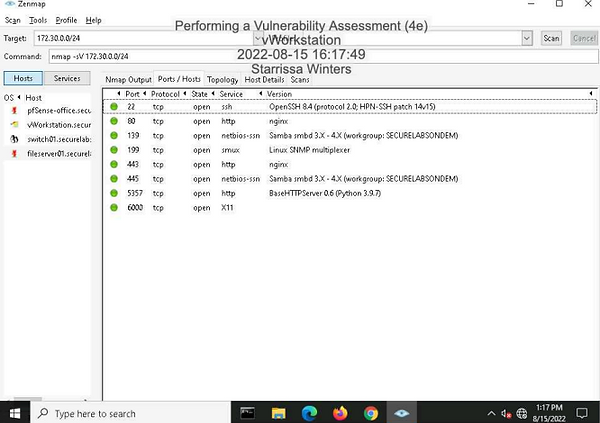The width and height of the screenshot is (600, 423).
Task: Select host pfSense-office.secu
Action: (59, 111)
